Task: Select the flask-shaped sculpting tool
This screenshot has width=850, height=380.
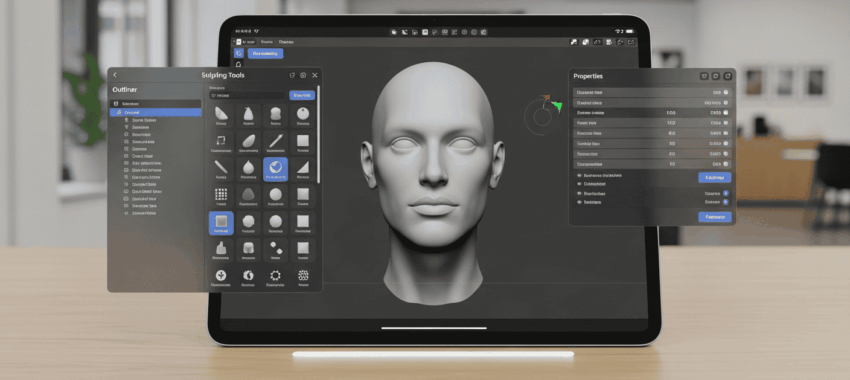Action: coord(248,116)
